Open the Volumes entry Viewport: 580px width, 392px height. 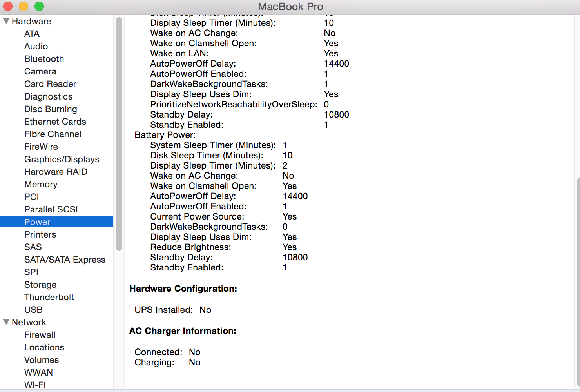42,360
